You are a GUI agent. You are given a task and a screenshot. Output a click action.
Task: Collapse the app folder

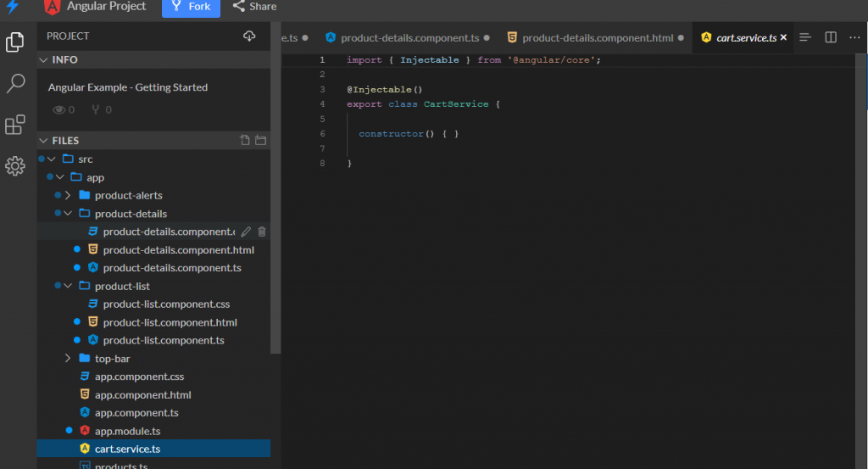[x=60, y=177]
